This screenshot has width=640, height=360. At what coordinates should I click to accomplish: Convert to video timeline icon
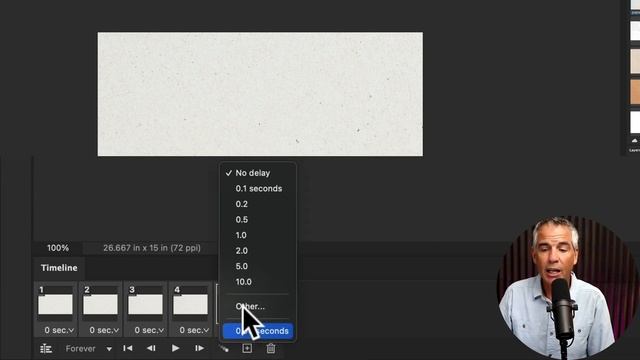click(46, 349)
